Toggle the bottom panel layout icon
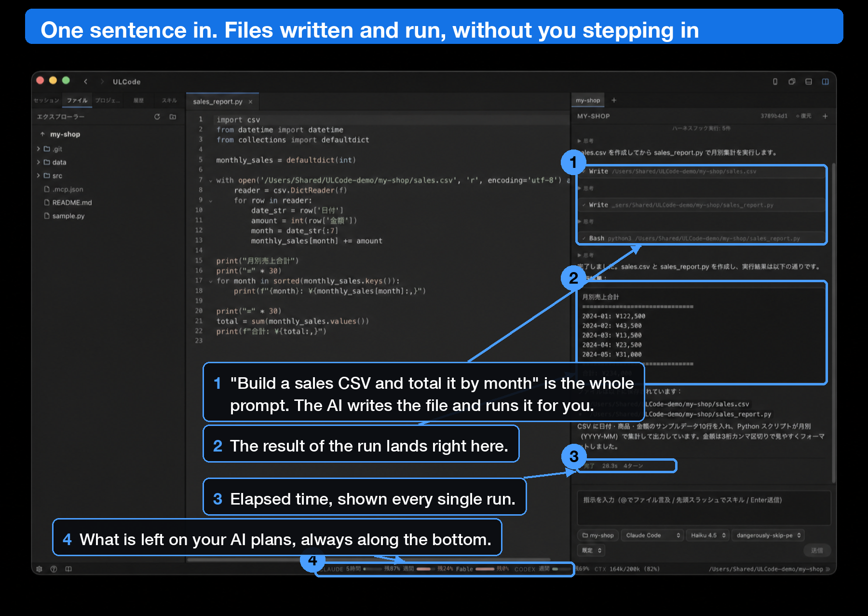868x616 pixels. tap(809, 82)
